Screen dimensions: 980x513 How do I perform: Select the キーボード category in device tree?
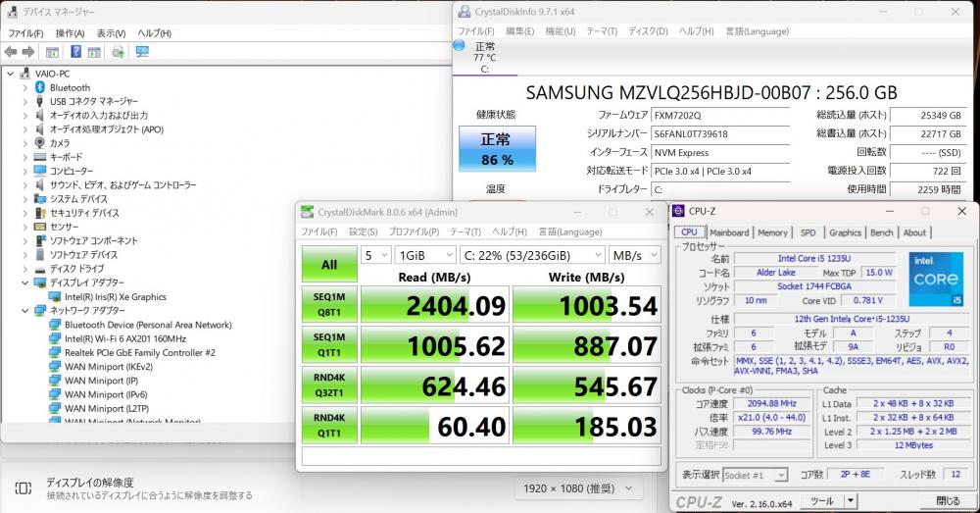click(66, 157)
